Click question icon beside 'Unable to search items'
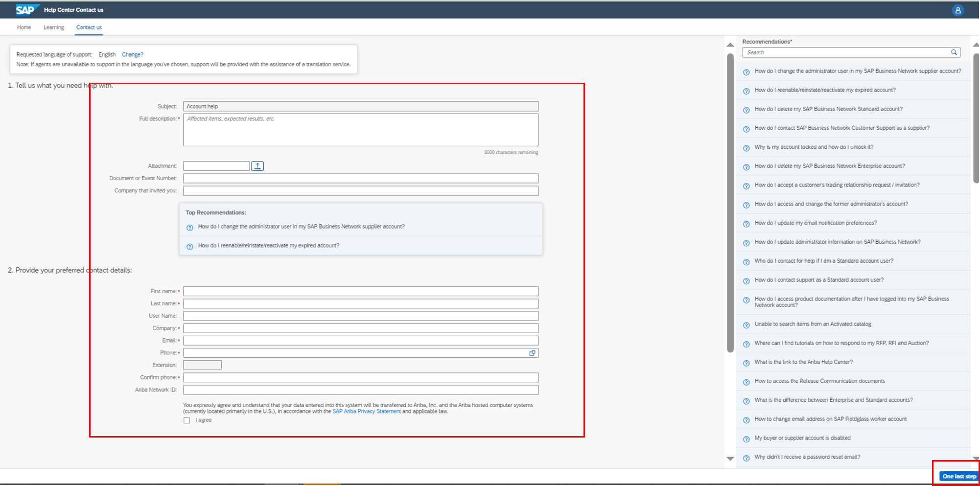This screenshot has width=980, height=486. point(746,325)
